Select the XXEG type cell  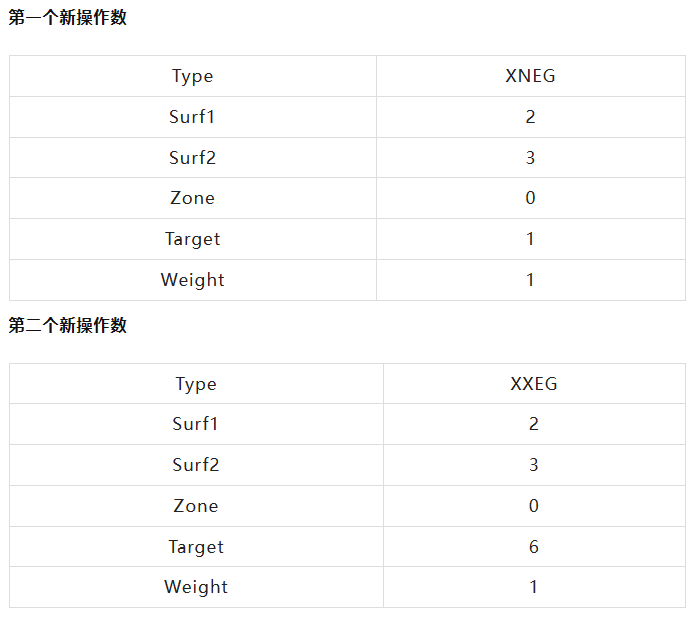click(533, 384)
